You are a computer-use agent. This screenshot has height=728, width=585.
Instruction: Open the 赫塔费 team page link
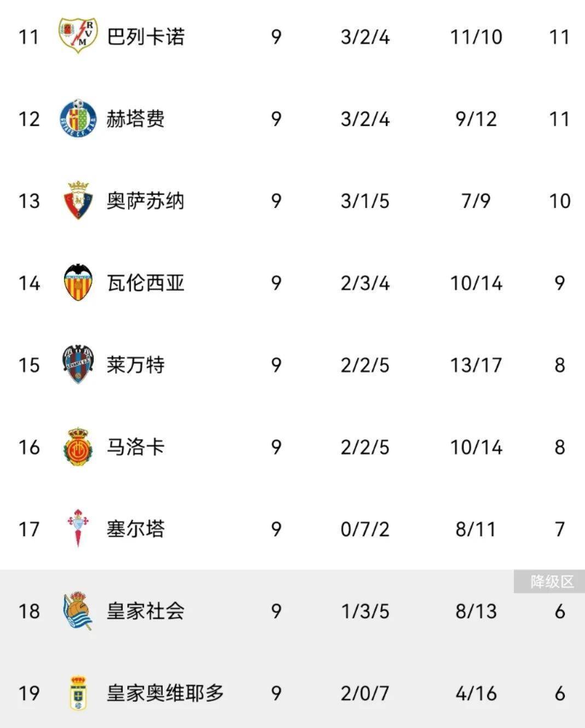[136, 119]
